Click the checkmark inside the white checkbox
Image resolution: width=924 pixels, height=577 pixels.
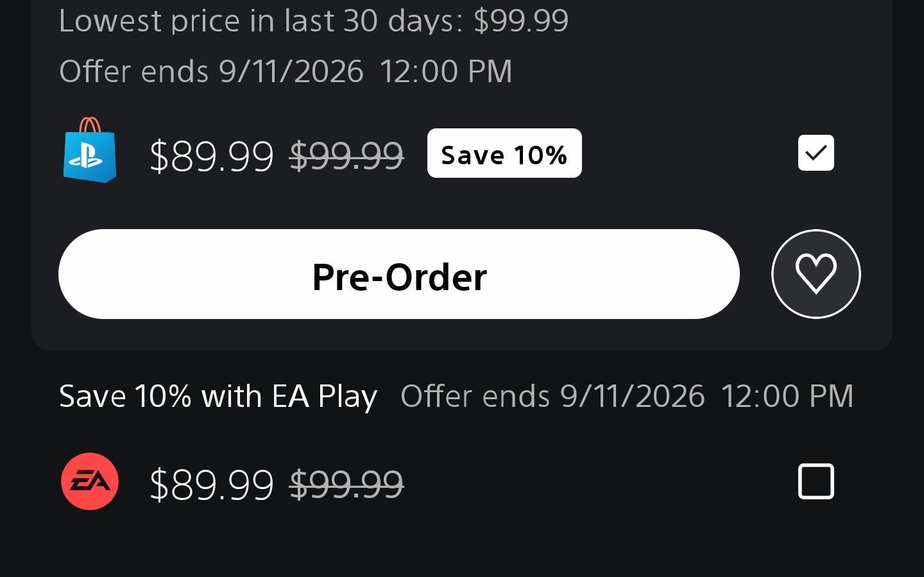[816, 153]
